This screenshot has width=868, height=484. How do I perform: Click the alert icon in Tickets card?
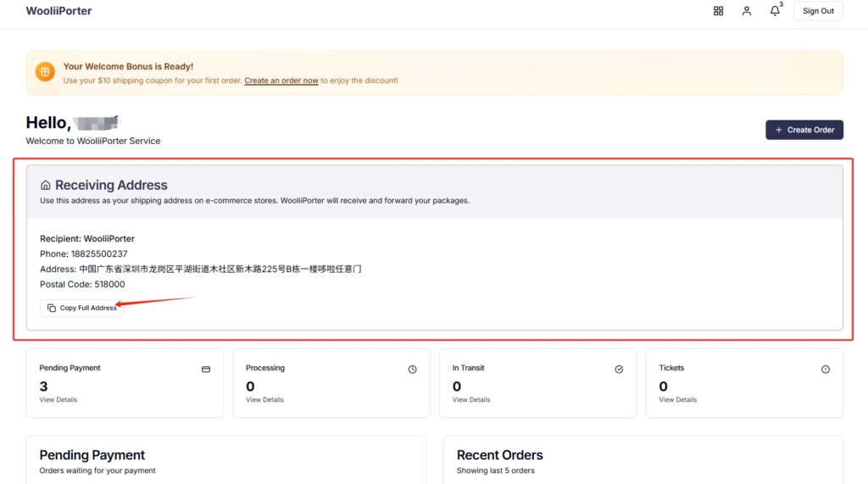826,370
